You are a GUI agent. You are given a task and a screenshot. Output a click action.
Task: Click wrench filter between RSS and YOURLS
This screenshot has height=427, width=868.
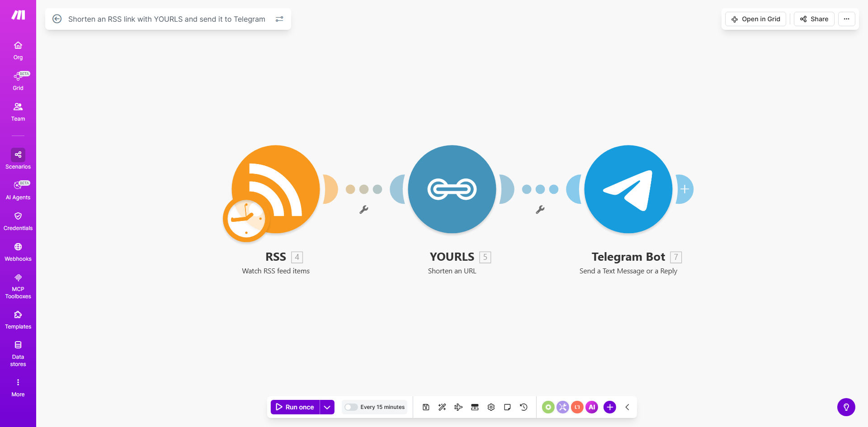pos(364,209)
